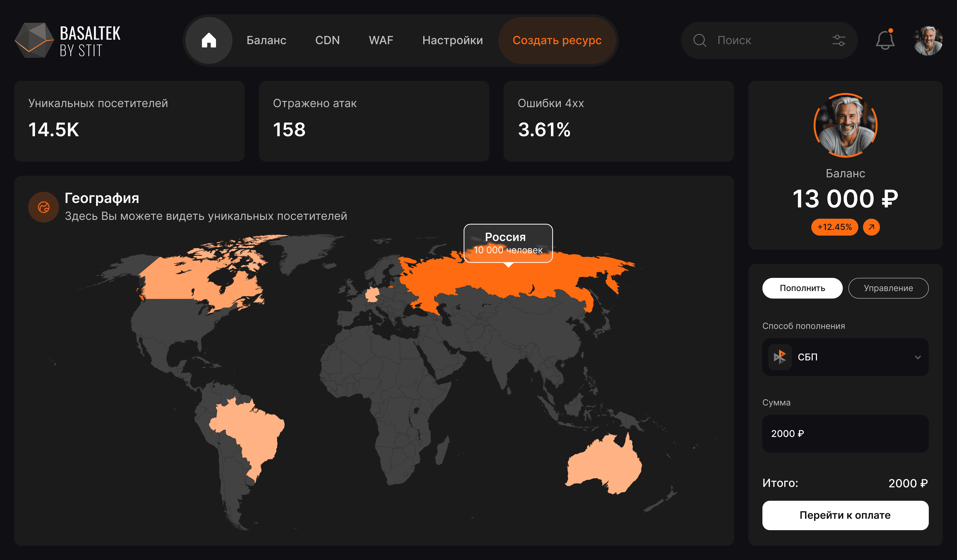Switch to Пополнить toggle

[802, 288]
